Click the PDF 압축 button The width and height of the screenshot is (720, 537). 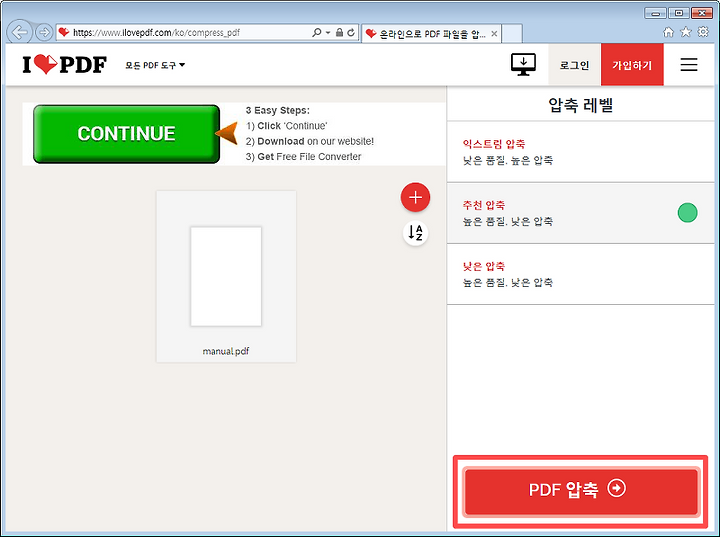click(580, 490)
